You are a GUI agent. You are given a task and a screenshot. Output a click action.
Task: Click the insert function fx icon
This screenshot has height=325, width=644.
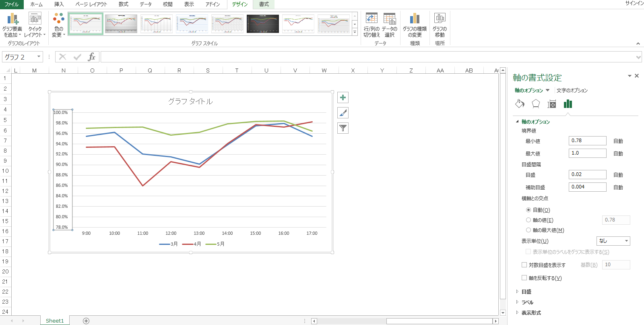coord(92,57)
